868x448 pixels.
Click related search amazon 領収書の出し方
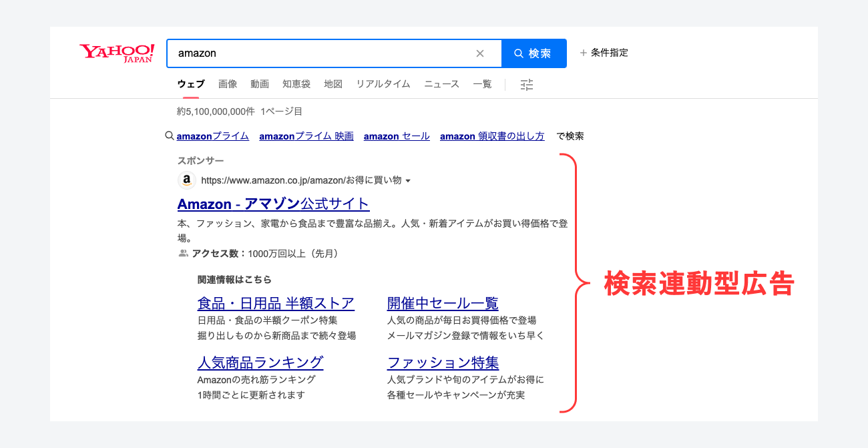[493, 136]
